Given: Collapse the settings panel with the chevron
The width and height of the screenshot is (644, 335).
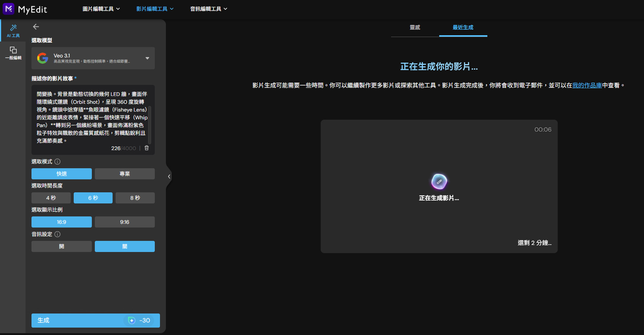Looking at the screenshot, I should pyautogui.click(x=169, y=177).
